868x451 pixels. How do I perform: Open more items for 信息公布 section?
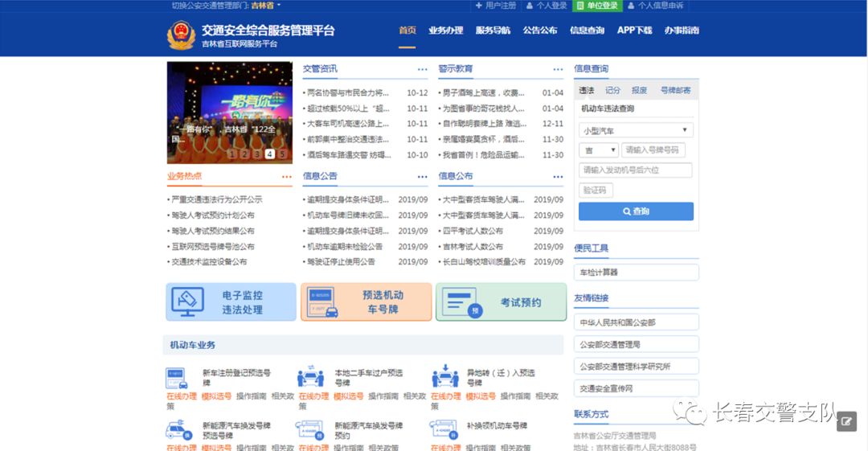pyautogui.click(x=558, y=177)
